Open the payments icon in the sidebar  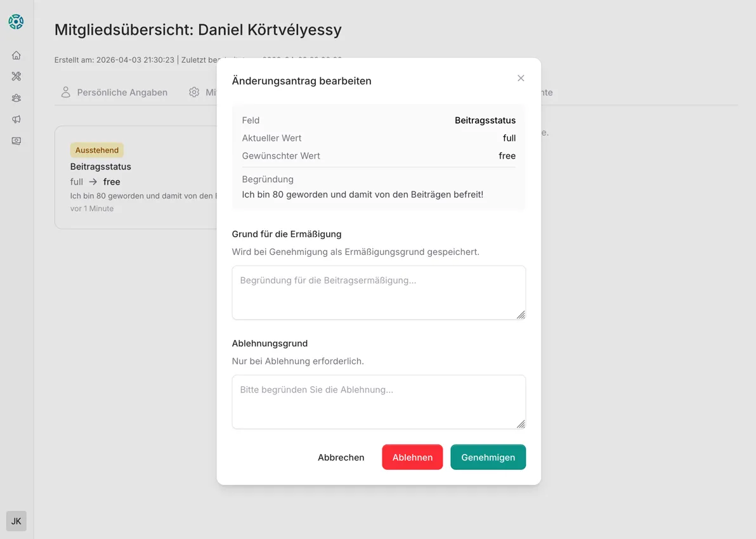tap(16, 141)
